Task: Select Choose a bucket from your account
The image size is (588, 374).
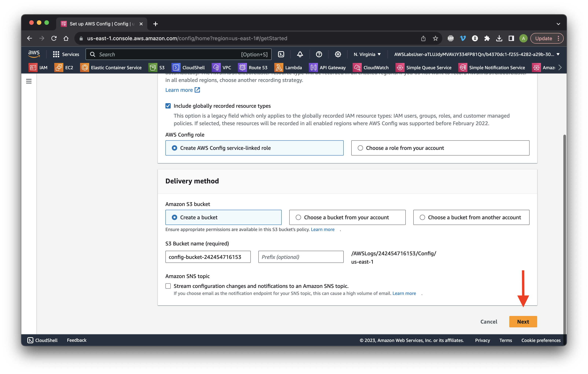Action: click(347, 217)
